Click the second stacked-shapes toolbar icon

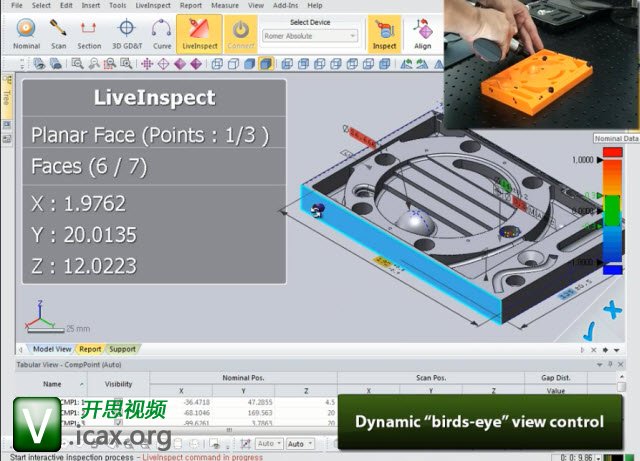point(56,64)
